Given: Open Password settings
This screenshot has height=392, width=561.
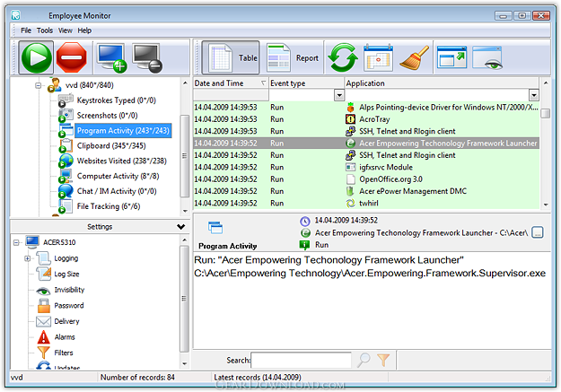Looking at the screenshot, I should (69, 306).
